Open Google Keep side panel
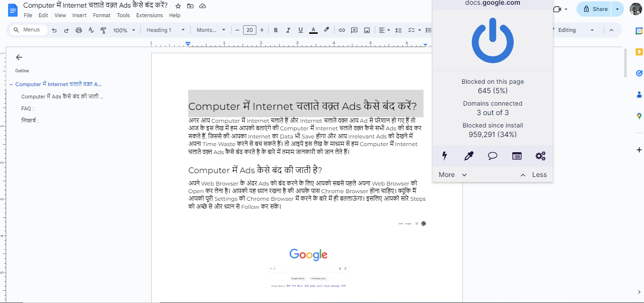This screenshot has width=644, height=303. pos(639,52)
